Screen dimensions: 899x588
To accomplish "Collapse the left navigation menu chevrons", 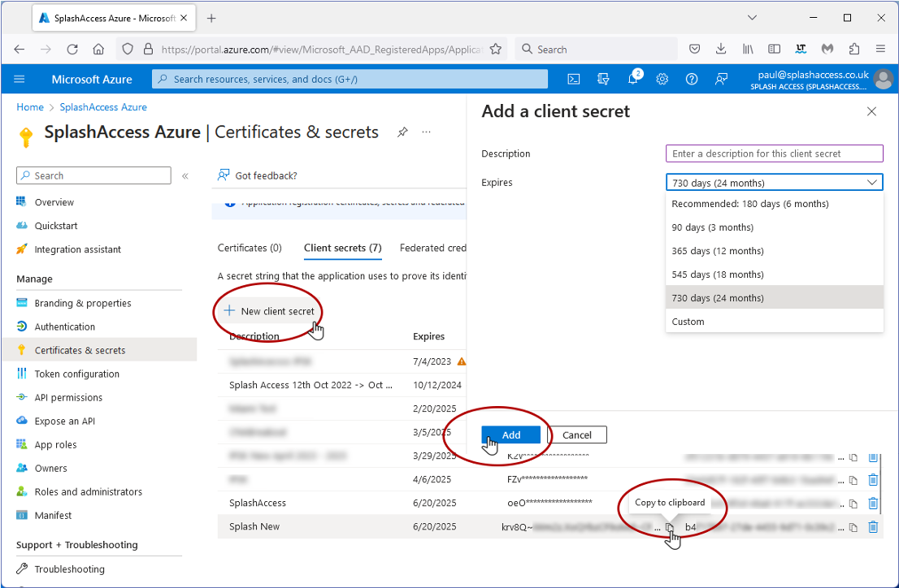I will click(185, 176).
